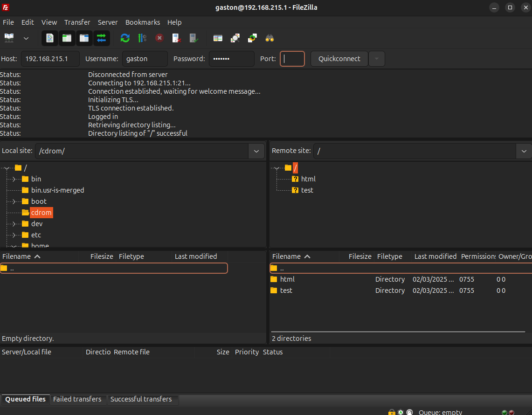Screen dimensions: 532x415
Task: Open the Server menu
Action: (x=108, y=22)
